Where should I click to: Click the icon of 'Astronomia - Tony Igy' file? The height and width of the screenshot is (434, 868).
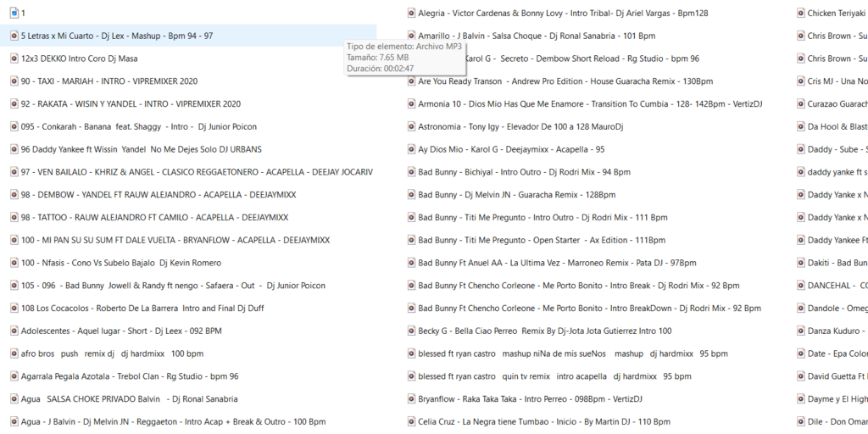411,126
